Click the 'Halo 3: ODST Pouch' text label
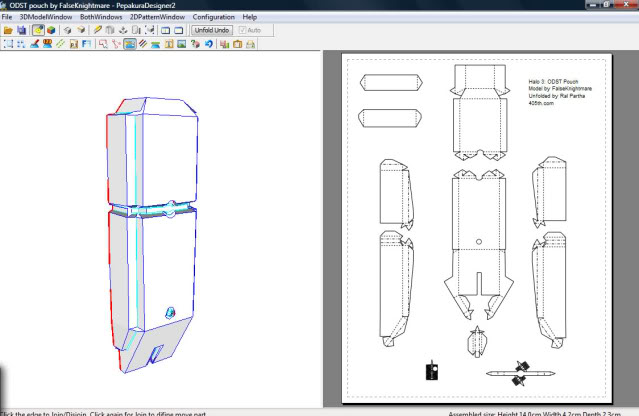The image size is (639, 416). point(553,81)
